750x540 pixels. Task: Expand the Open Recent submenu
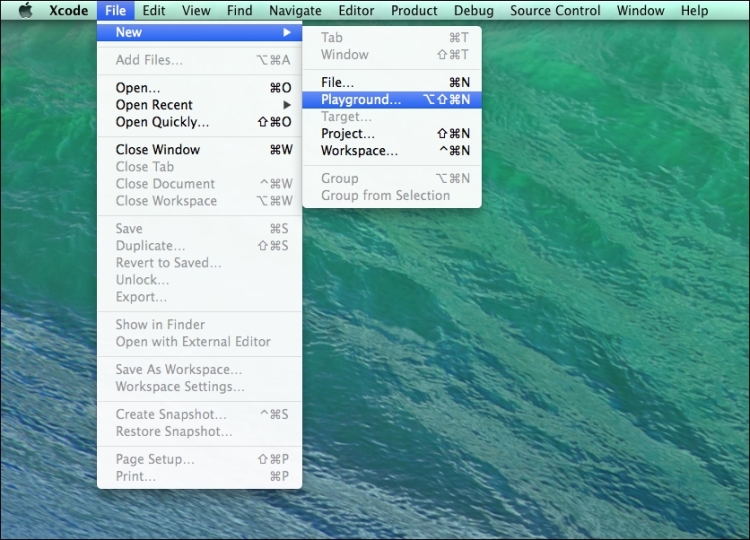coord(199,105)
